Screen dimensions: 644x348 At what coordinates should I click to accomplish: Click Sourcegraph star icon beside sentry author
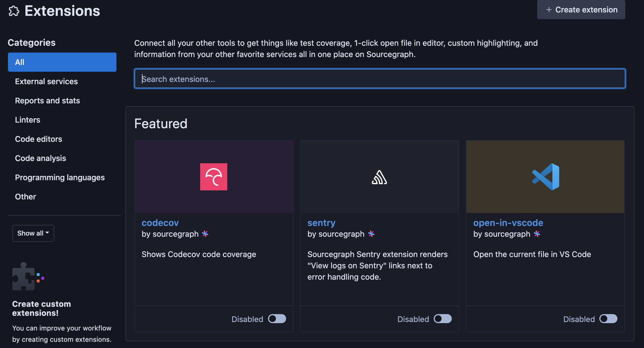[371, 234]
